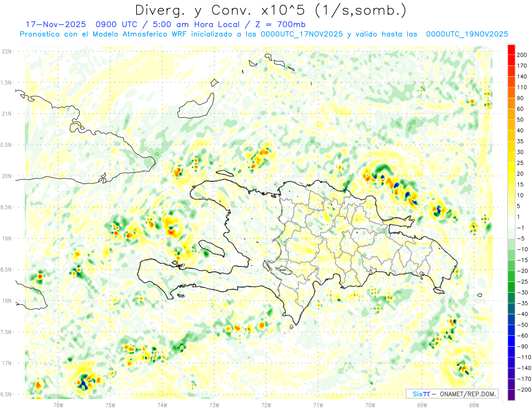This screenshot has width=532, height=411.
Task: Select initialization time '0000UTC_17NOV2025'
Action: tap(302, 34)
